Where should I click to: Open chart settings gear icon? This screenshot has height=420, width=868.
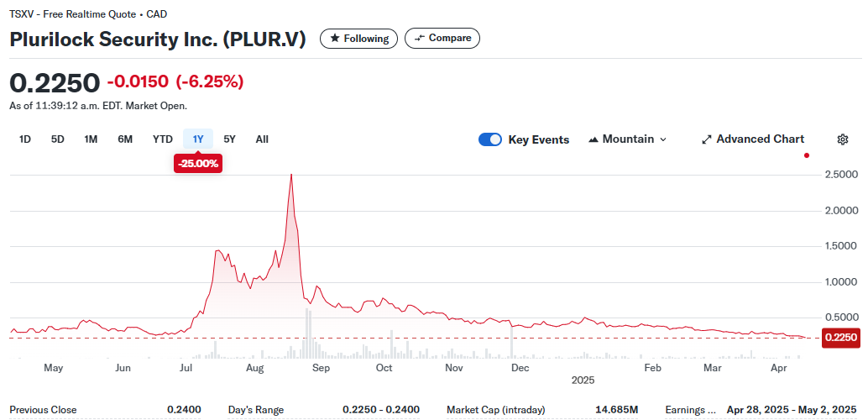pyautogui.click(x=843, y=139)
